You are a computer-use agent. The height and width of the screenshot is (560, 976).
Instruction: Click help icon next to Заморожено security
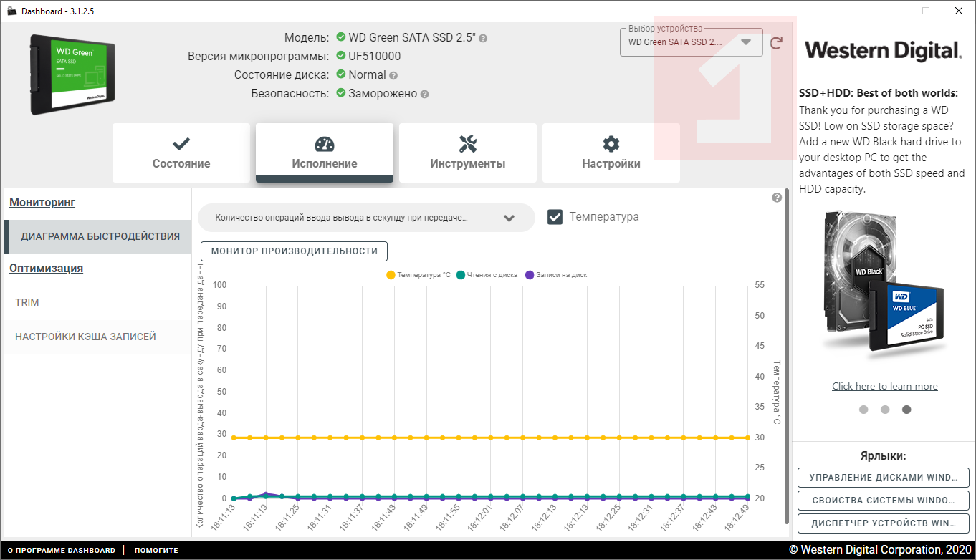424,94
